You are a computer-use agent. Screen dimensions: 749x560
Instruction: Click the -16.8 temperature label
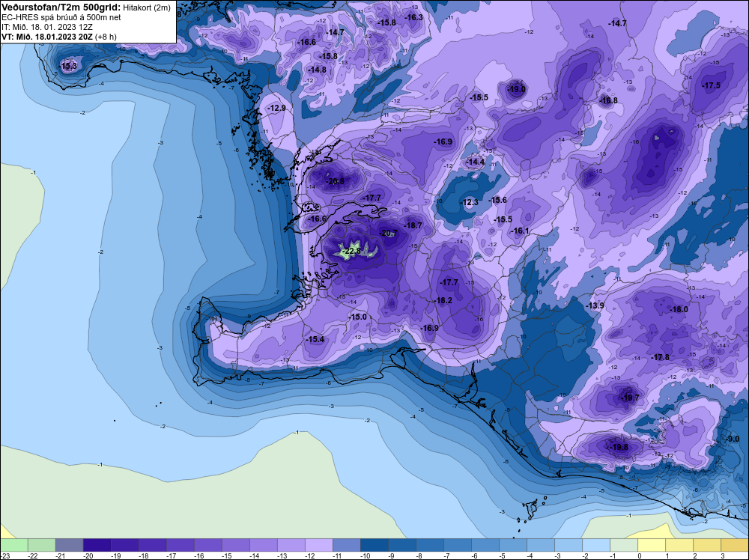tap(608, 100)
